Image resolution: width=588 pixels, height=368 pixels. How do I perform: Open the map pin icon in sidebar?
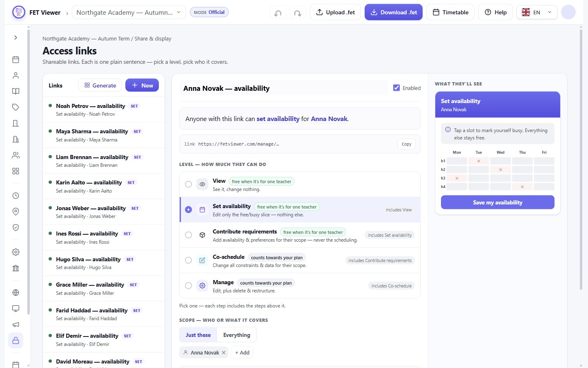(x=16, y=212)
